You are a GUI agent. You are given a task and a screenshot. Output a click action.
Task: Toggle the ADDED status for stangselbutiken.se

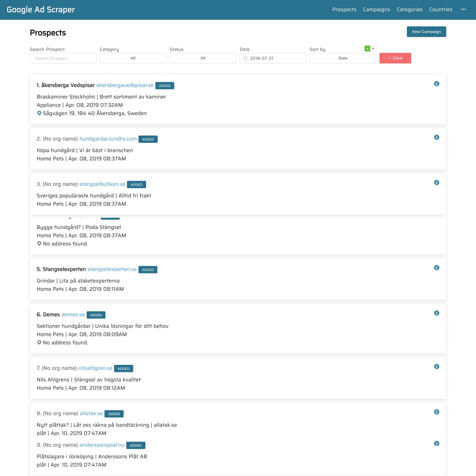[x=136, y=185]
